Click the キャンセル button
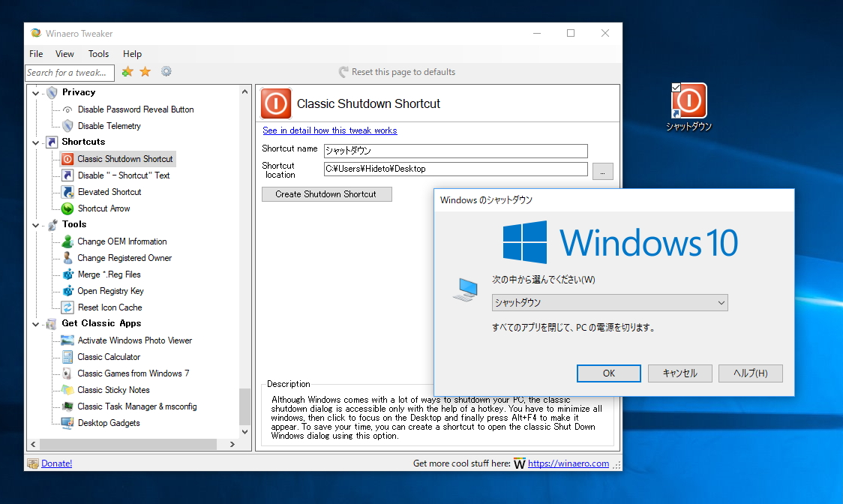This screenshot has width=843, height=504. [680, 373]
